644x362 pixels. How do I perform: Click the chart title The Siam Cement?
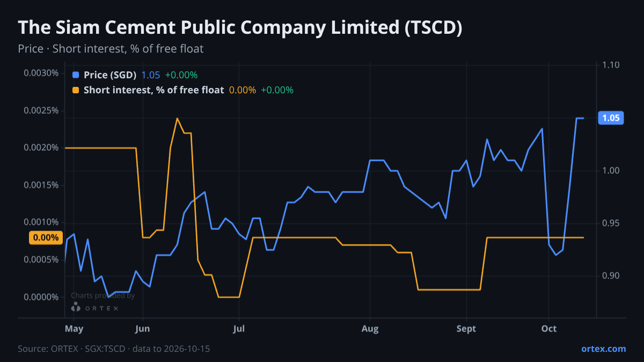(240, 28)
